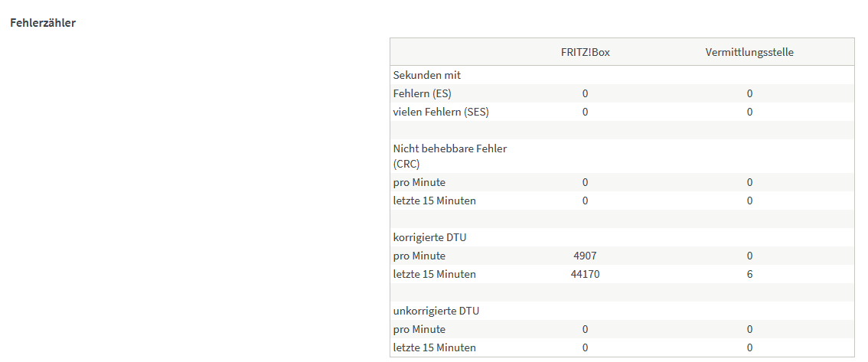This screenshot has width=868, height=362.
Task: Click the FRITZ!Box column header
Action: (x=585, y=52)
